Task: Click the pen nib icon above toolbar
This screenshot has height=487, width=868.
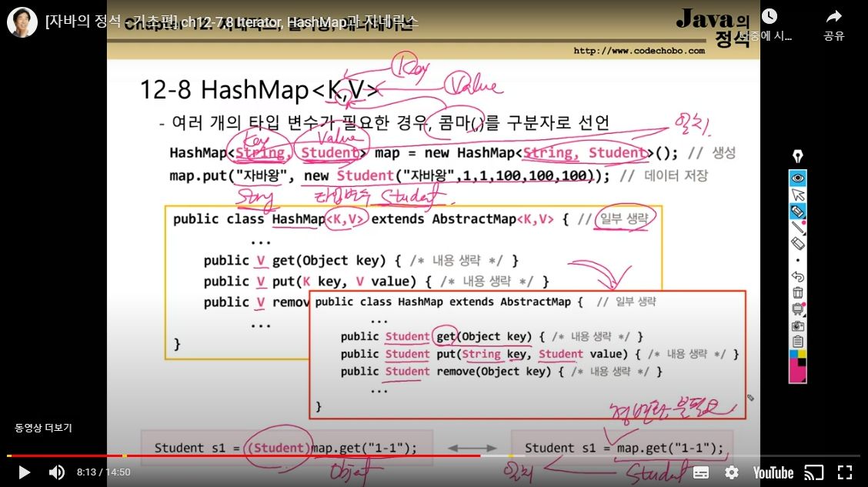Action: pyautogui.click(x=798, y=157)
